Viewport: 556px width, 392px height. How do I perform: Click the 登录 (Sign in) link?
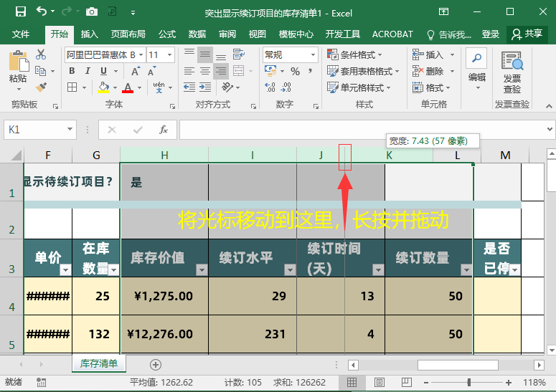click(x=491, y=34)
